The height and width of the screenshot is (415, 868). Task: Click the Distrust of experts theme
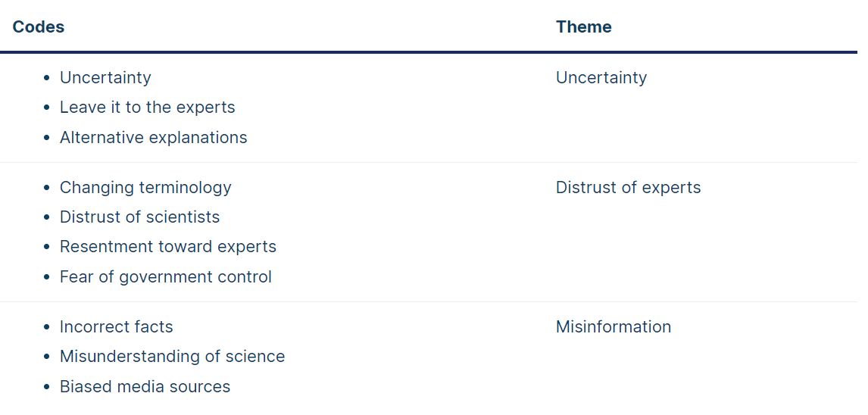(629, 188)
